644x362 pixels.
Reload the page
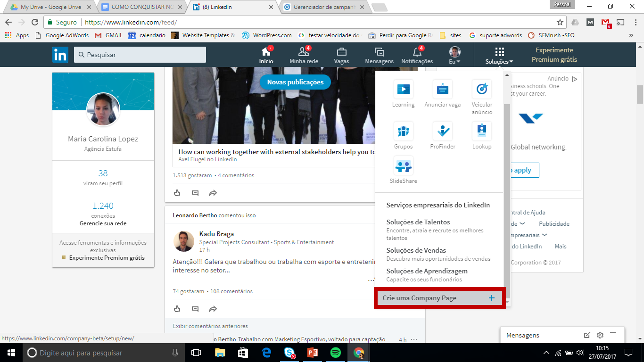[35, 22]
